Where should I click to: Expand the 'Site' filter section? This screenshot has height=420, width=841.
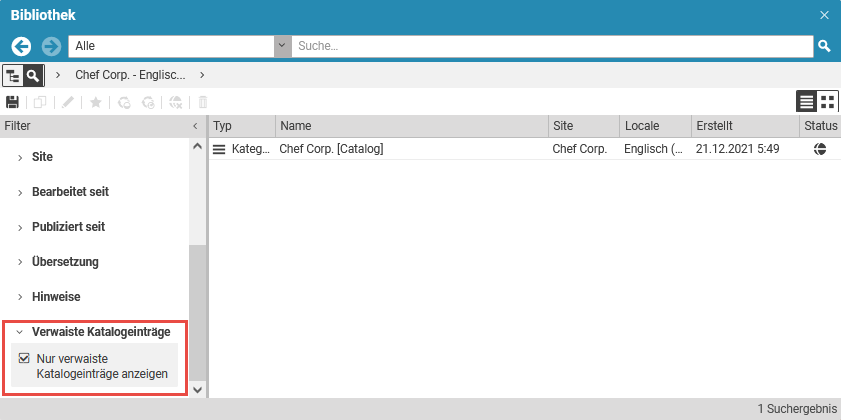(42, 157)
